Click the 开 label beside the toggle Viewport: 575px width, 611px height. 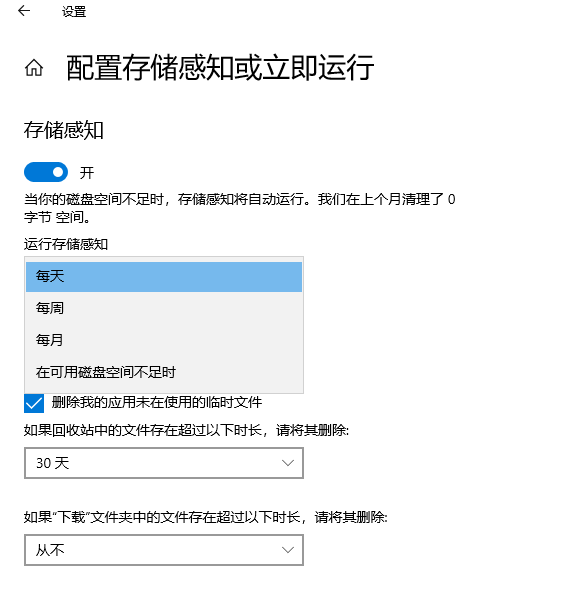click(x=87, y=173)
